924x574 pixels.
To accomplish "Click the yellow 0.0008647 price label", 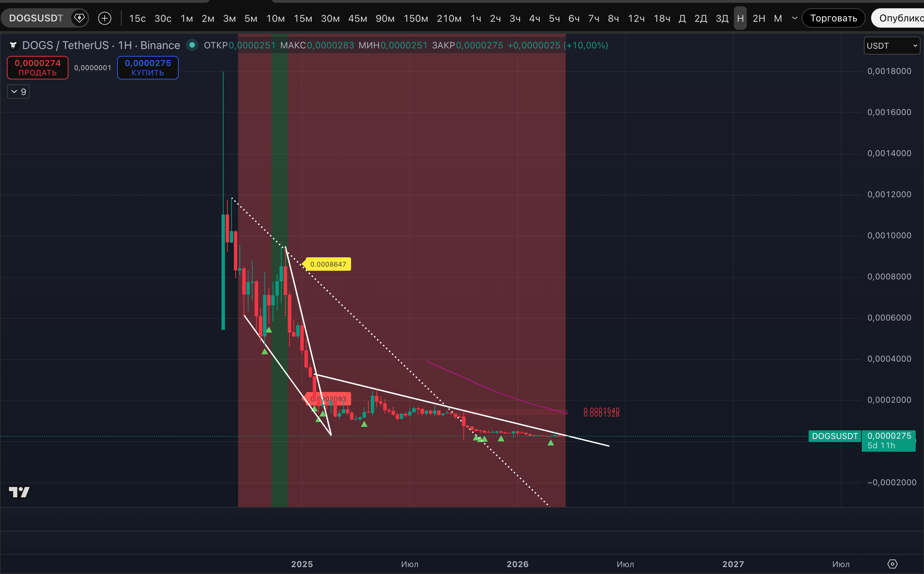I will tap(328, 264).
